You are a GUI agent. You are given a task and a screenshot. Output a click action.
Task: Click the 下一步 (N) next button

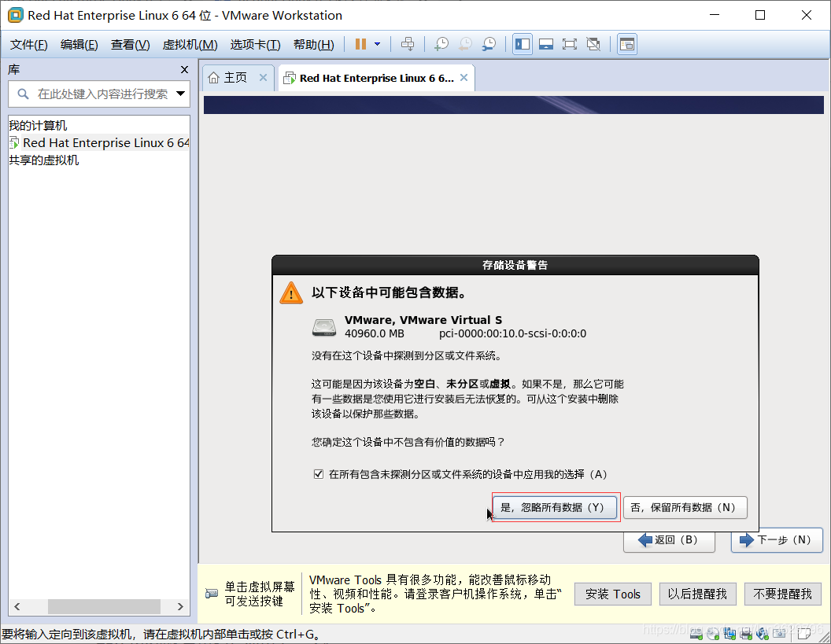pyautogui.click(x=777, y=540)
